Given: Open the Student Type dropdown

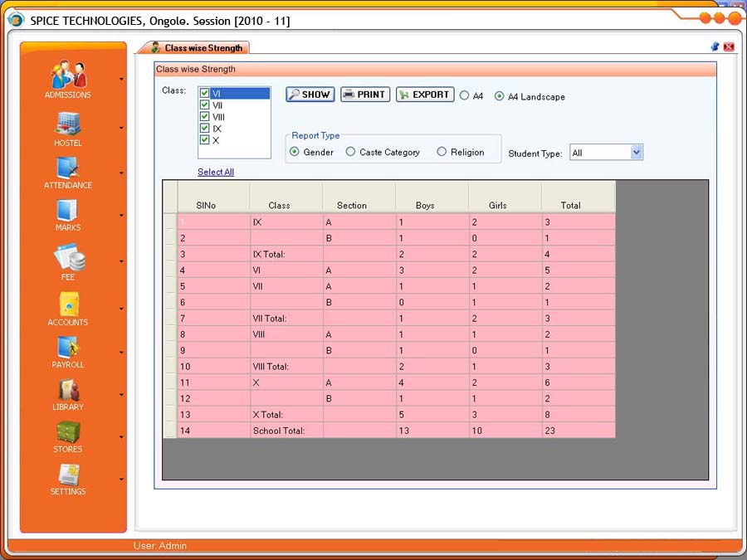Looking at the screenshot, I should (636, 153).
